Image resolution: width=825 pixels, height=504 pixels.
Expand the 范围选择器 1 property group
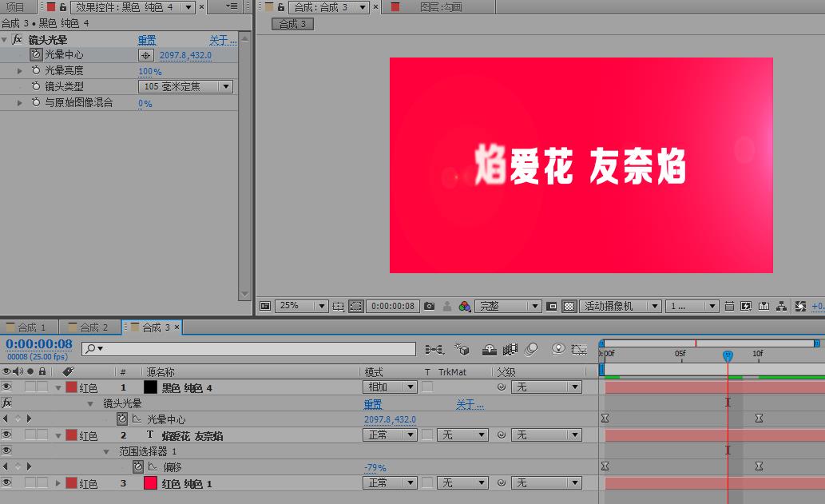(x=106, y=450)
